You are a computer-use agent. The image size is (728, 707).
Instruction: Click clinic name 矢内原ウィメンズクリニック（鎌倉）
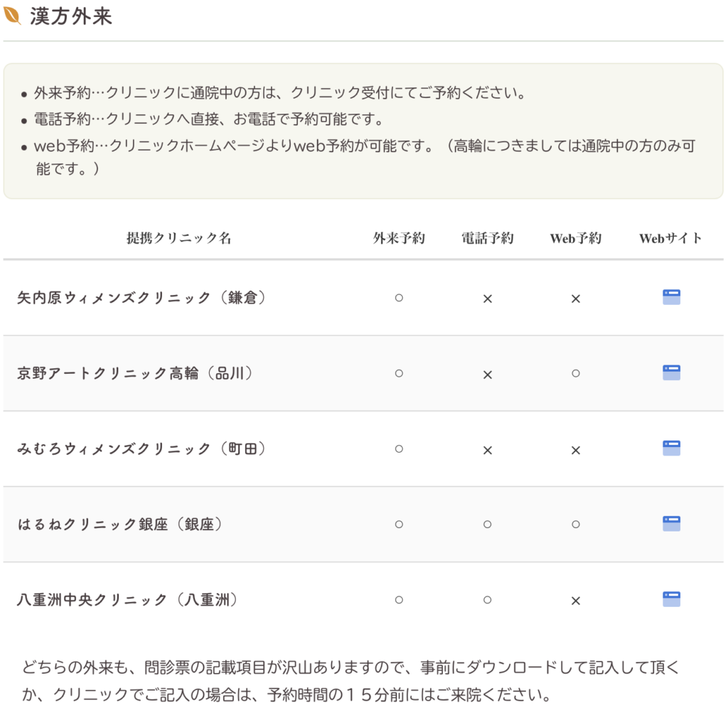click(x=141, y=298)
